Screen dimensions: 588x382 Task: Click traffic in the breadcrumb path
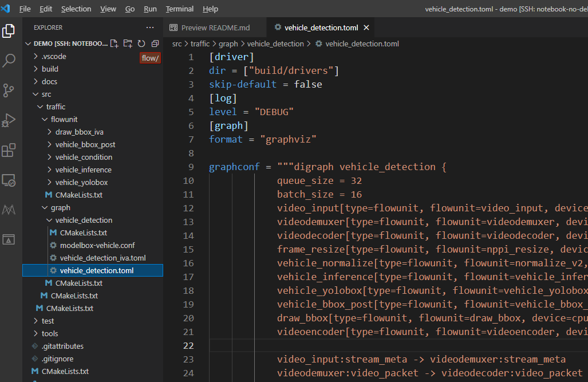[200, 44]
